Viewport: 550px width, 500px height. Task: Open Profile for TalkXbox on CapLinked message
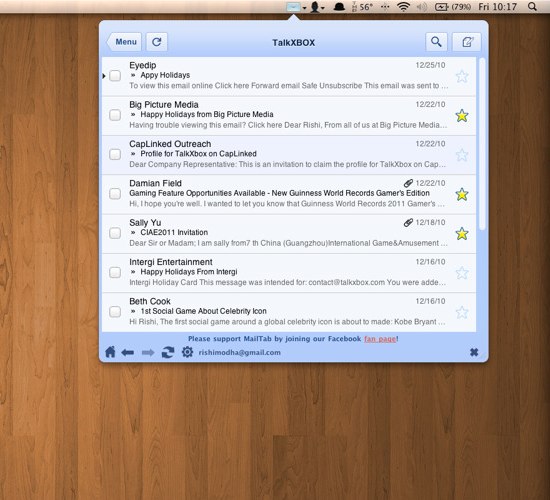[x=199, y=154]
